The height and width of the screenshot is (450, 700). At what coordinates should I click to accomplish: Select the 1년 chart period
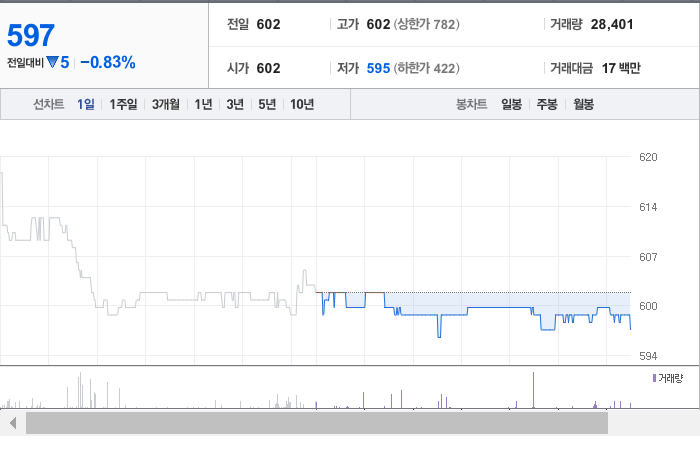203,104
